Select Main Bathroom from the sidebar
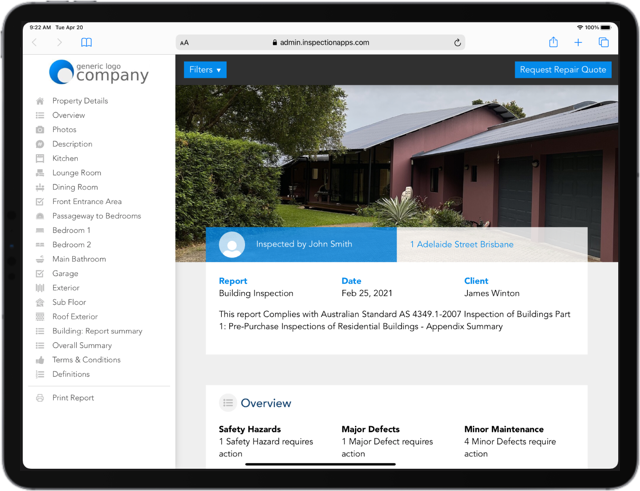The height and width of the screenshot is (491, 640). click(x=79, y=259)
